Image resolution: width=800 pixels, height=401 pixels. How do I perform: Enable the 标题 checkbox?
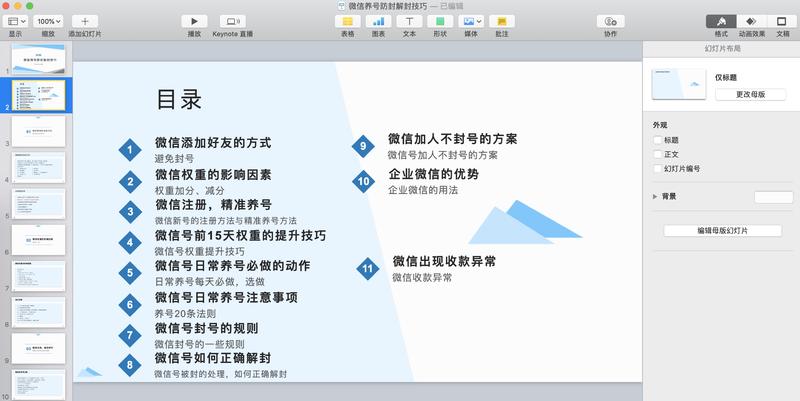point(658,140)
